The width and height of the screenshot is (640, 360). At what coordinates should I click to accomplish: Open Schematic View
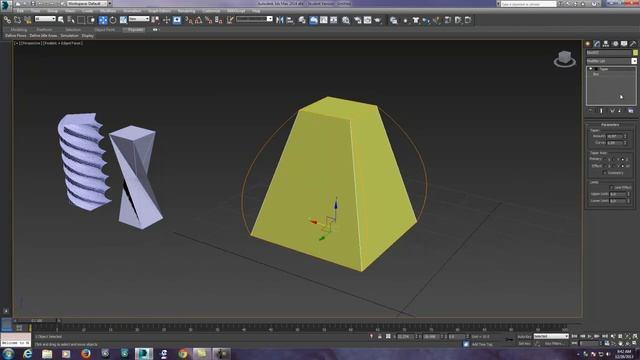coord(334,20)
